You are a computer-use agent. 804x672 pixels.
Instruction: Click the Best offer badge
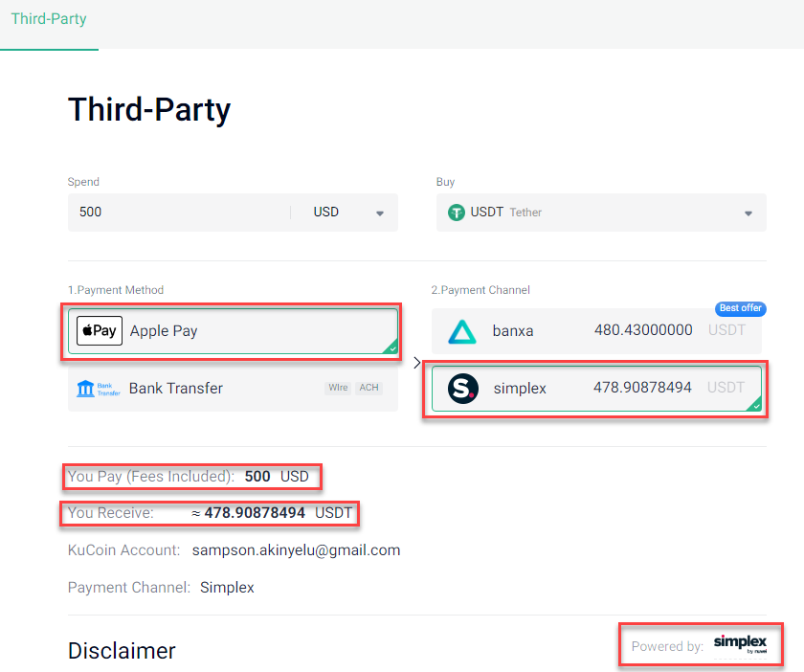[741, 308]
